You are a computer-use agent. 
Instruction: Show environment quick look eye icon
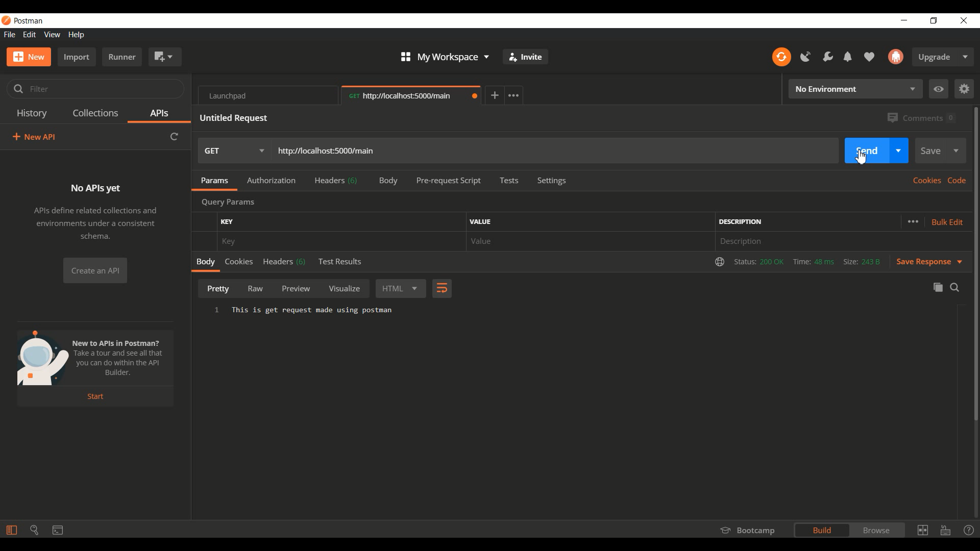939,89
